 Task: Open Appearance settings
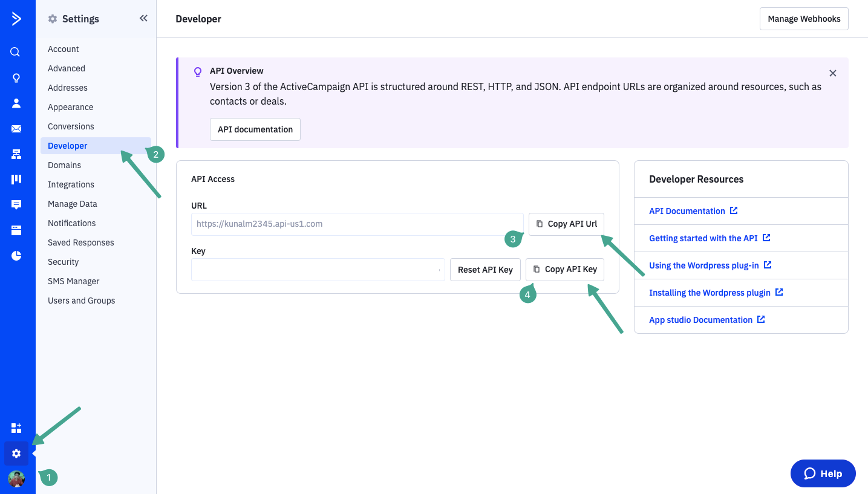tap(71, 107)
